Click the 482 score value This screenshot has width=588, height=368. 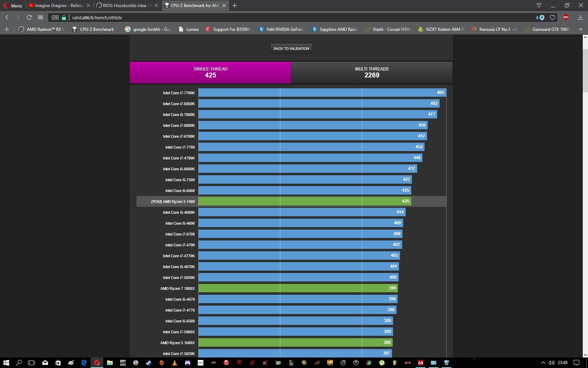434,103
